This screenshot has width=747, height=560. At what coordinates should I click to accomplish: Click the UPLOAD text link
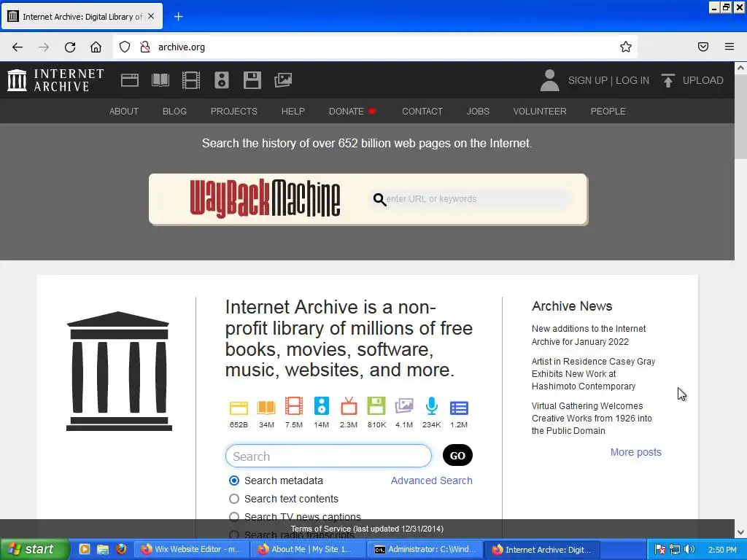point(703,80)
